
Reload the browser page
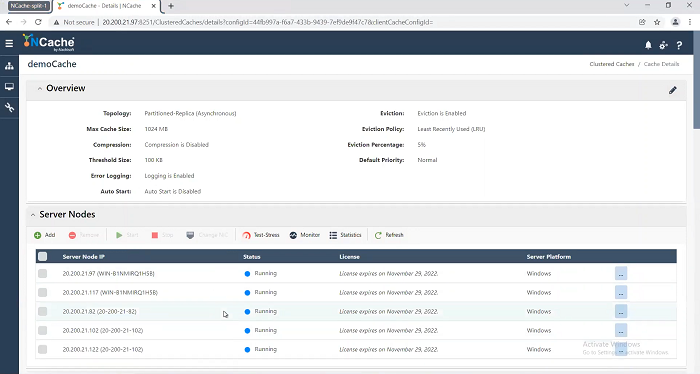pos(38,22)
